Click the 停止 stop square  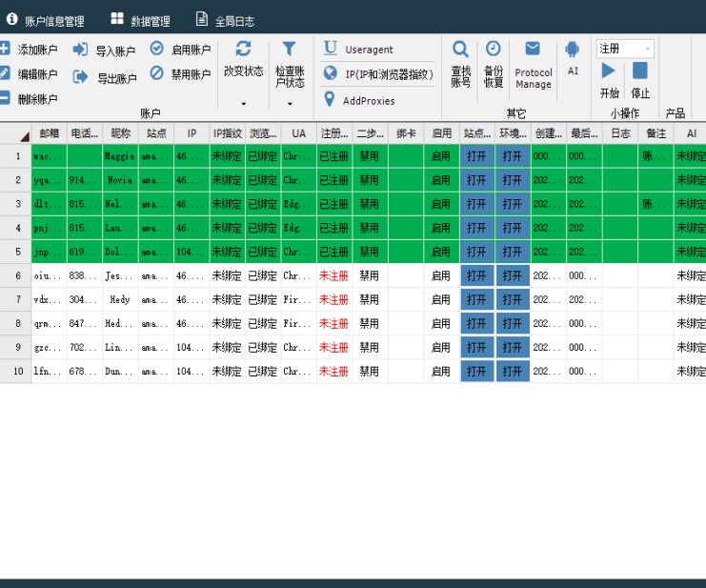pyautogui.click(x=640, y=71)
